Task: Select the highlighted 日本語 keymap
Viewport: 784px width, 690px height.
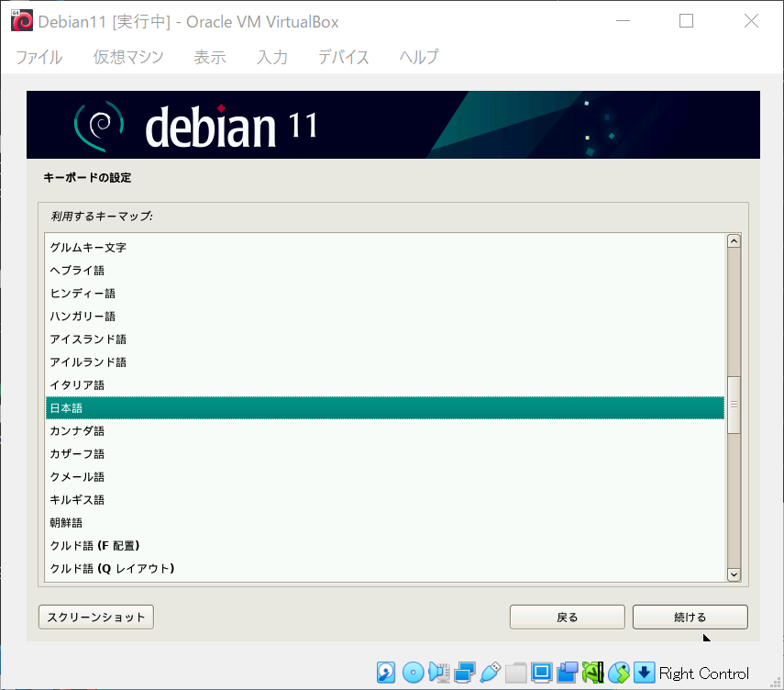Action: (x=385, y=408)
